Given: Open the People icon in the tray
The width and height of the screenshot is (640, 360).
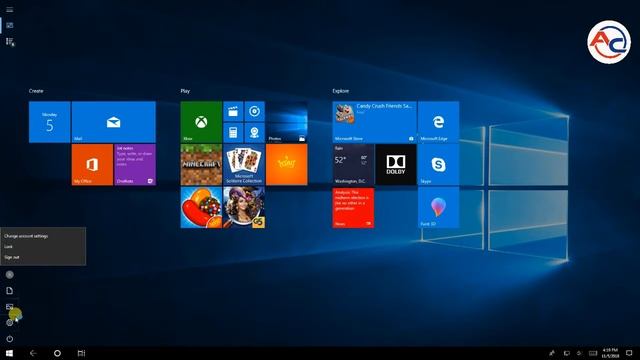Looking at the screenshot, I should pos(552,353).
